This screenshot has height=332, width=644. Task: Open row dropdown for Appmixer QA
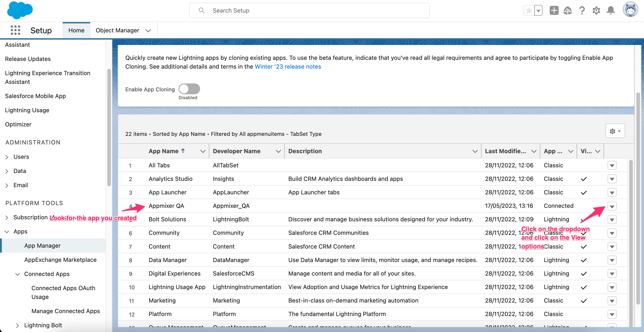[x=612, y=206]
